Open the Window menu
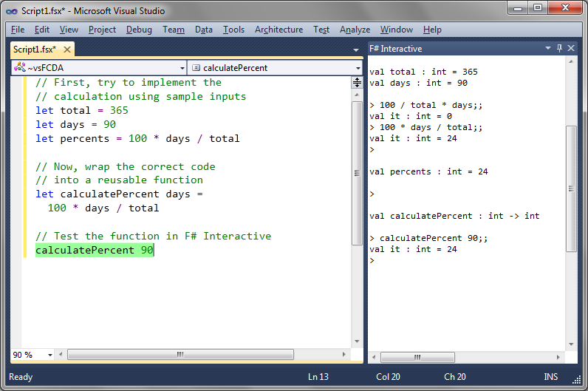This screenshot has height=391, width=588. 397,30
